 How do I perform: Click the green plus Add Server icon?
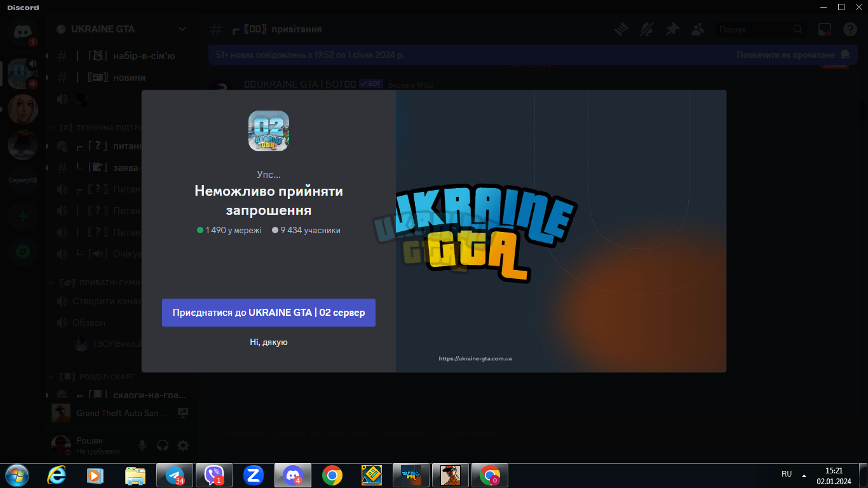[23, 216]
